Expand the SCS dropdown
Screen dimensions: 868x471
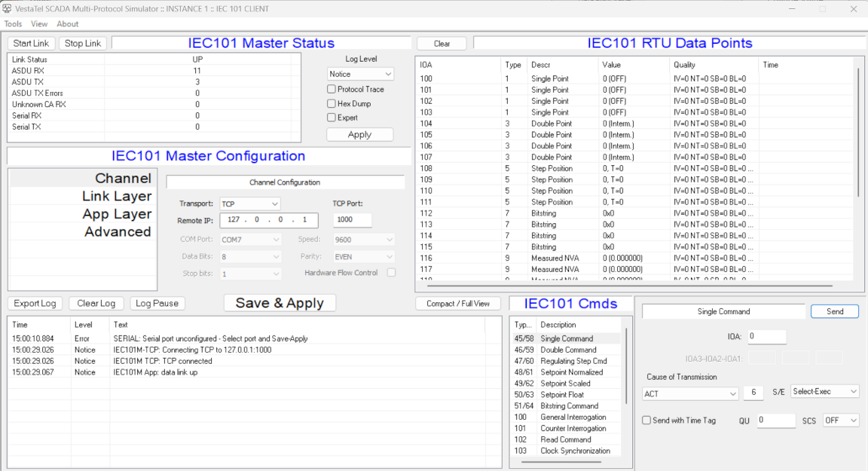pyautogui.click(x=841, y=421)
